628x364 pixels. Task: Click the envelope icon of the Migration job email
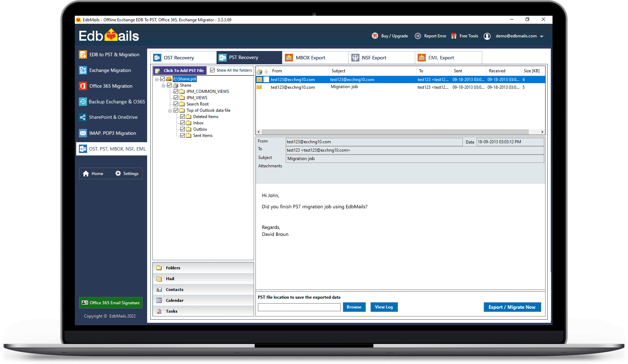click(259, 87)
